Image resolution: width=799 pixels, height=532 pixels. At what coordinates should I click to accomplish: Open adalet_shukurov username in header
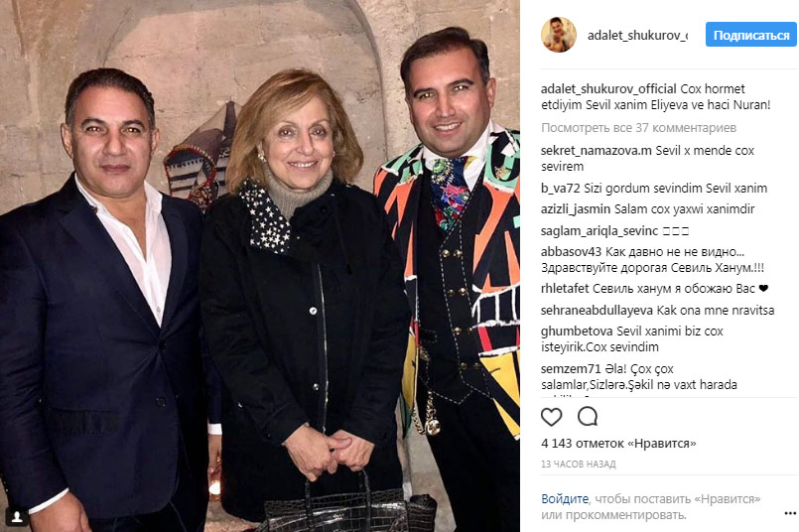point(637,35)
